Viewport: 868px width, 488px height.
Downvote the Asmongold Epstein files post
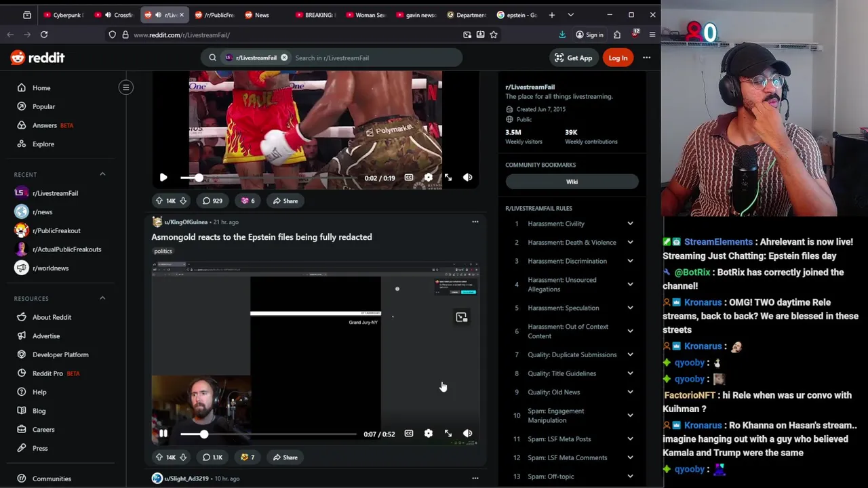pyautogui.click(x=182, y=457)
